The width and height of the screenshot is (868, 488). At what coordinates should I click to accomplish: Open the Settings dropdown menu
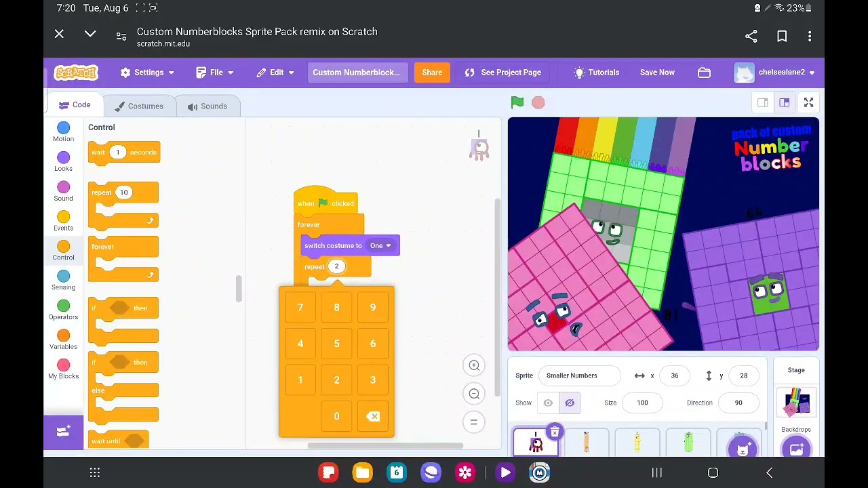point(147,73)
